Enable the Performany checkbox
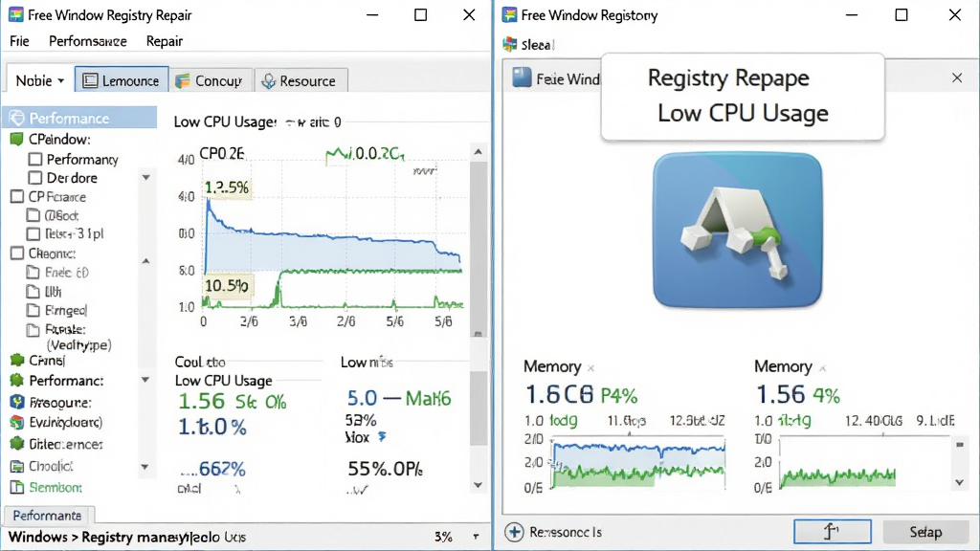The height and width of the screenshot is (551, 980). pyautogui.click(x=35, y=160)
